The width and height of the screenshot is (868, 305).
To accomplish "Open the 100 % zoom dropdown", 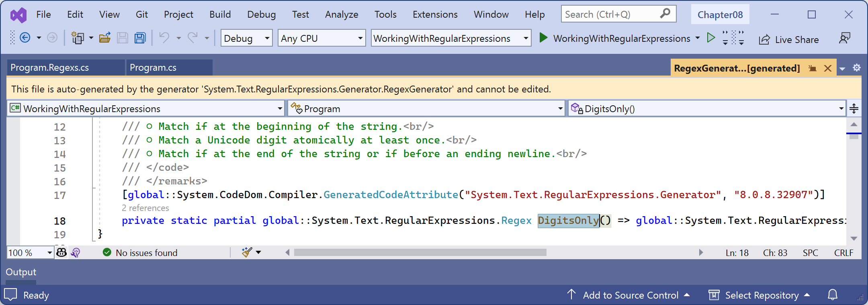I will point(30,252).
